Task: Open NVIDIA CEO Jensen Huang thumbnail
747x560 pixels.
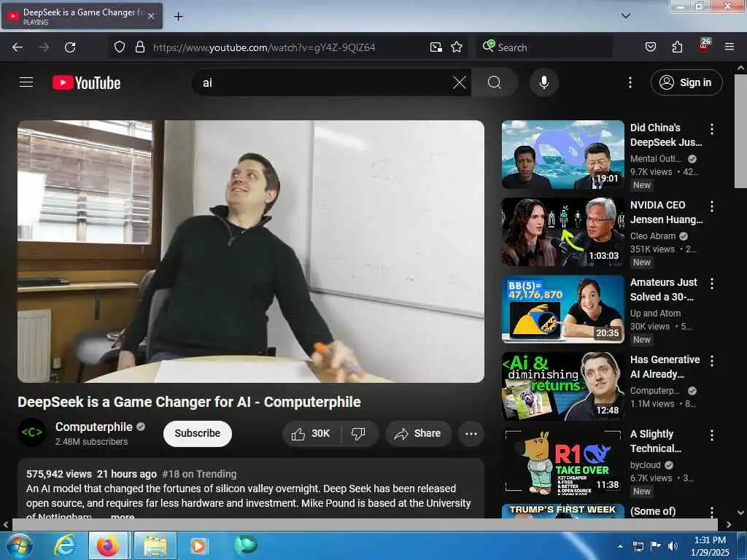Action: click(562, 232)
